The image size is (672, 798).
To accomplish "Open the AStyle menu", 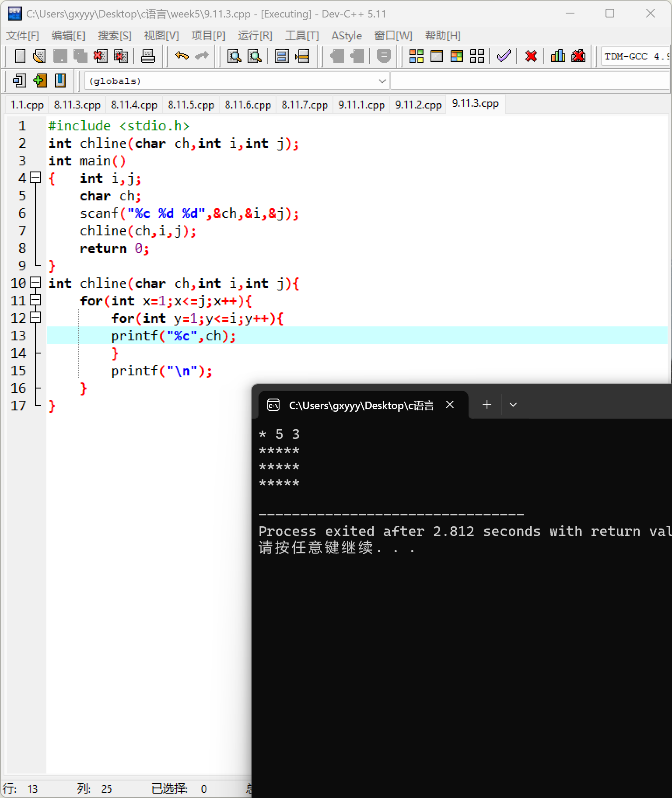I will click(x=346, y=35).
